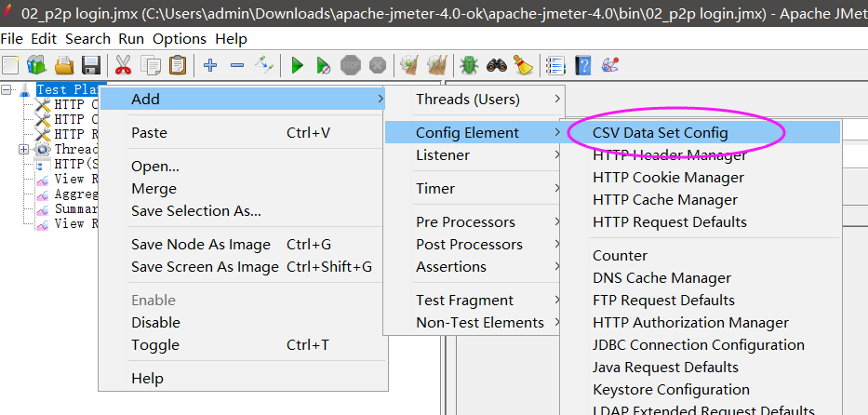The image size is (868, 415).
Task: Open the Templates icon in toolbar
Action: [x=37, y=65]
